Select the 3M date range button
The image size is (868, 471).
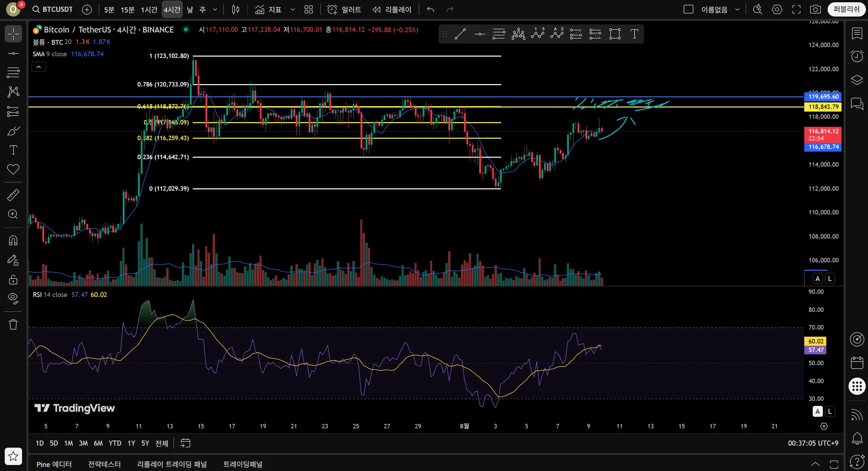83,443
